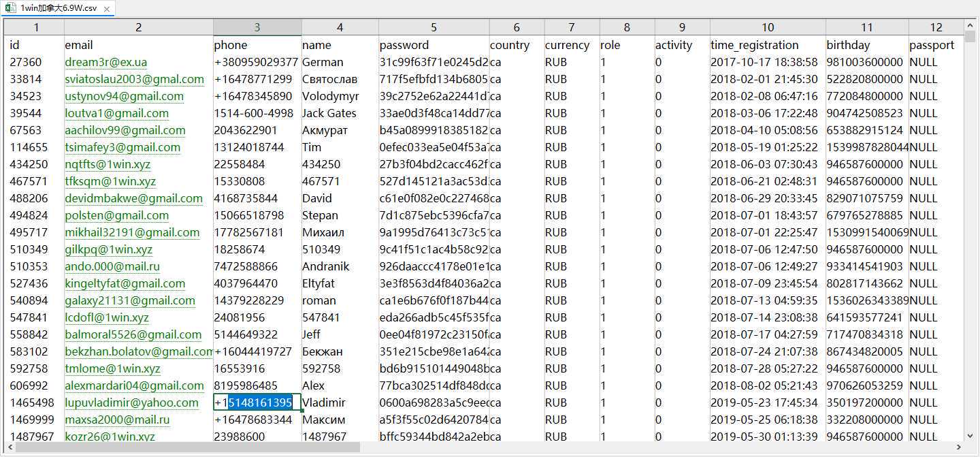Select registration time 2019-05-23 17:45:34
980x457 pixels.
click(768, 403)
